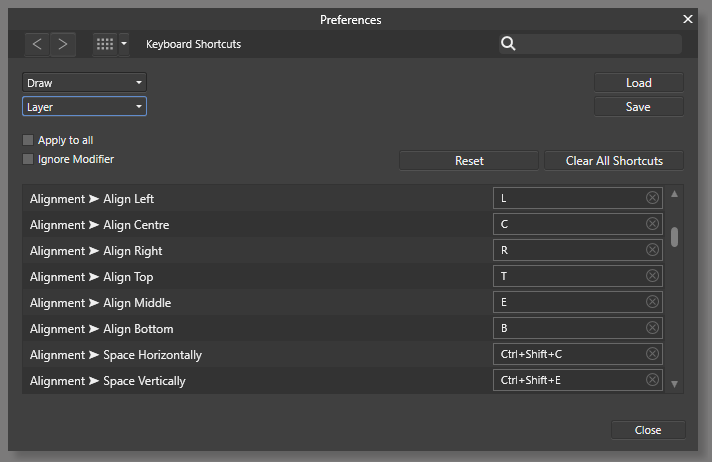Click the preferences search field

pos(599,44)
